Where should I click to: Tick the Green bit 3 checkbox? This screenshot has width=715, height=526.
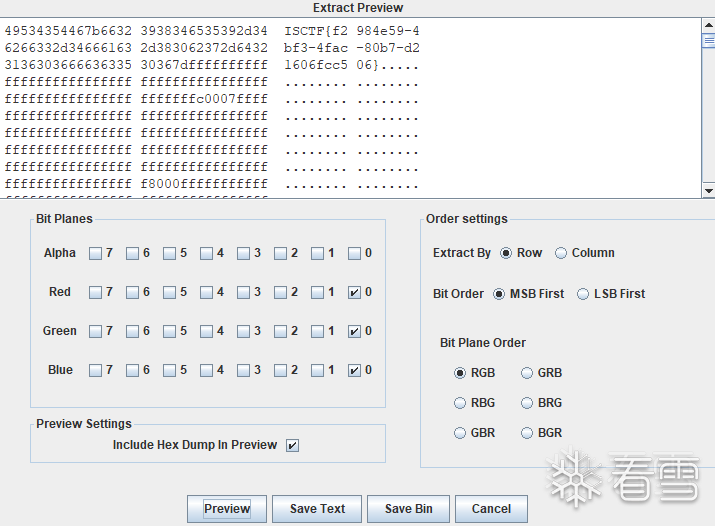coord(243,331)
